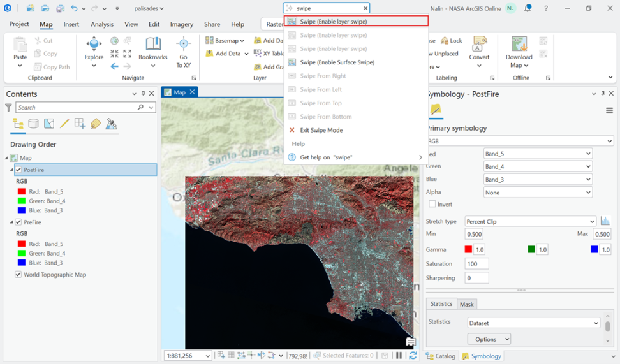Close the Map view tab
This screenshot has height=364, width=620.
192,92
